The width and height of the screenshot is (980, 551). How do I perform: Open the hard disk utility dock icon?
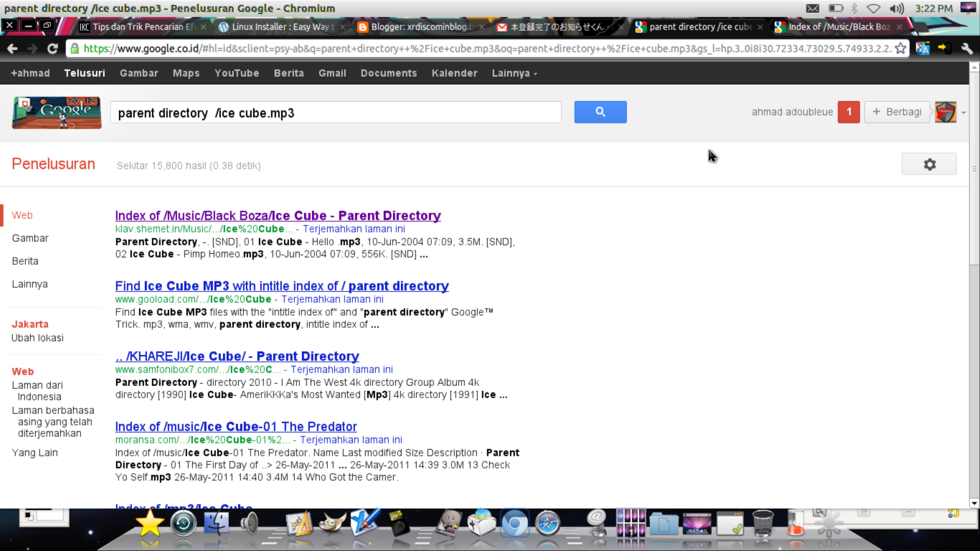click(450, 524)
